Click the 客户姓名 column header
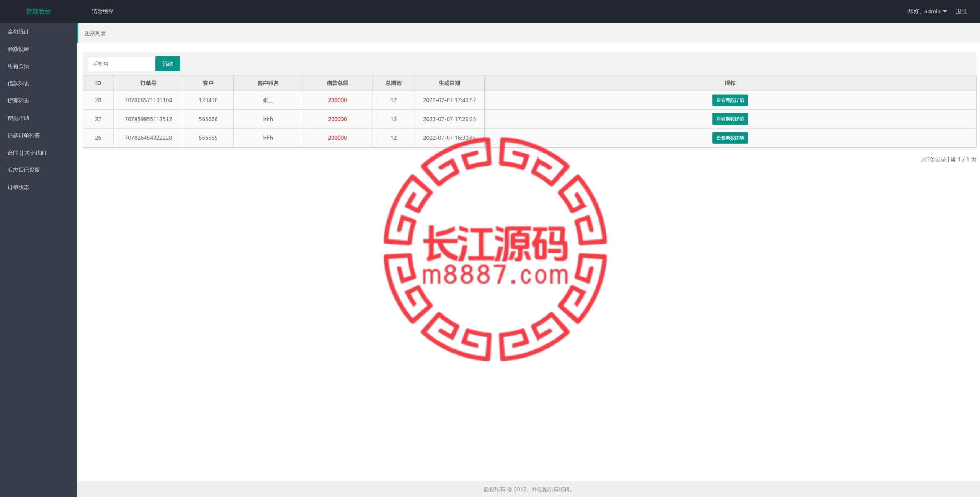980x497 pixels. pos(268,83)
